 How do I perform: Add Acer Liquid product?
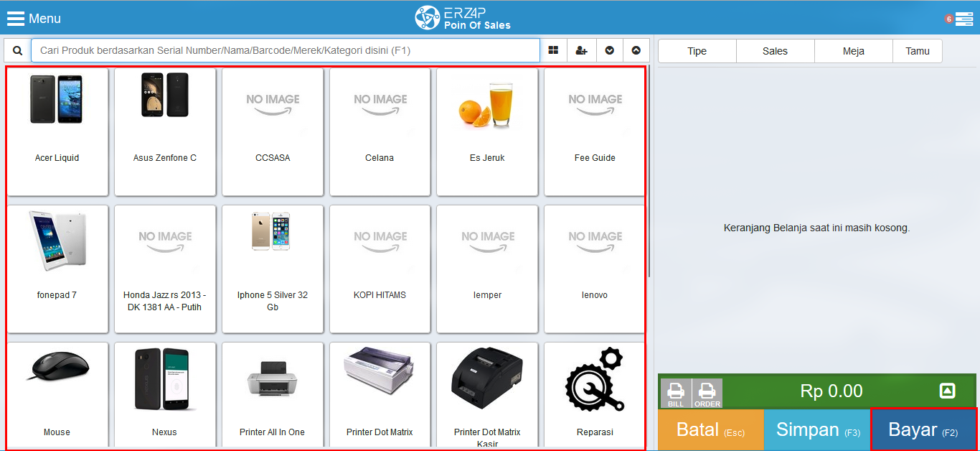point(57,131)
